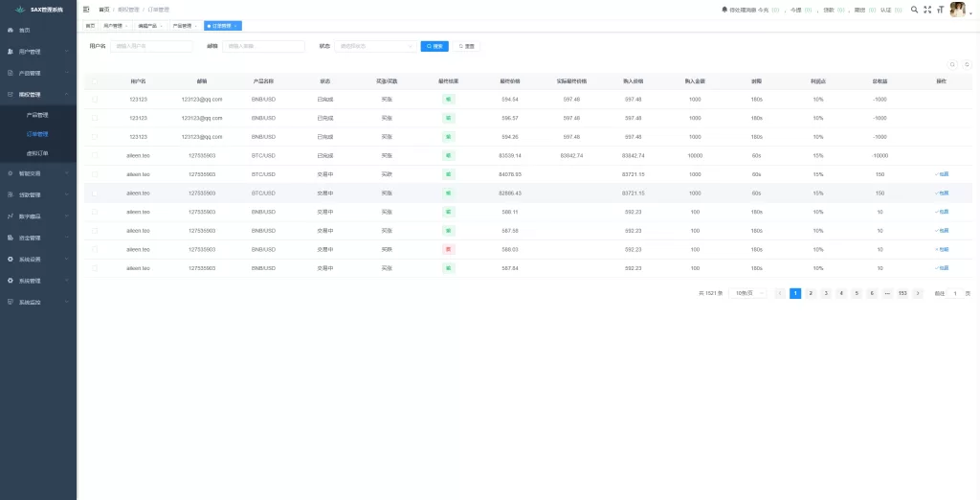This screenshot has width=980, height=500.
Task: Open the magnifier search icon in top-right header
Action: 914,10
